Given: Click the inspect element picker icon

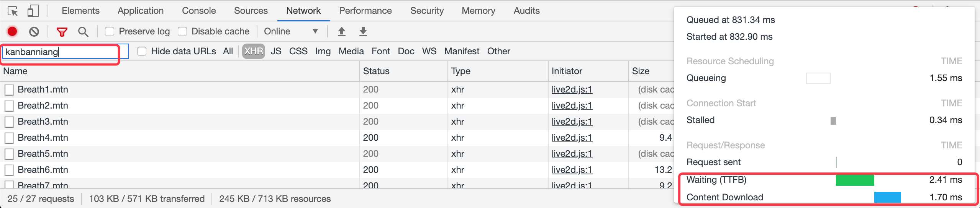Looking at the screenshot, I should [13, 11].
